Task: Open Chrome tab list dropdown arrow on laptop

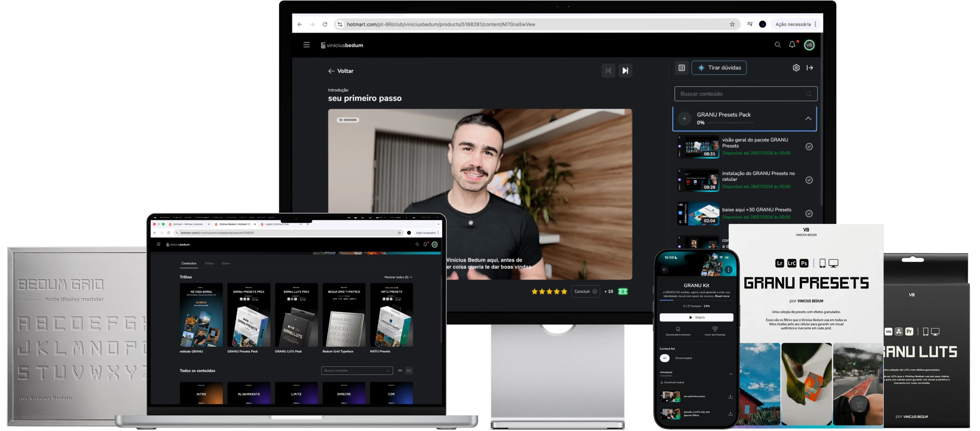Action: (x=438, y=224)
